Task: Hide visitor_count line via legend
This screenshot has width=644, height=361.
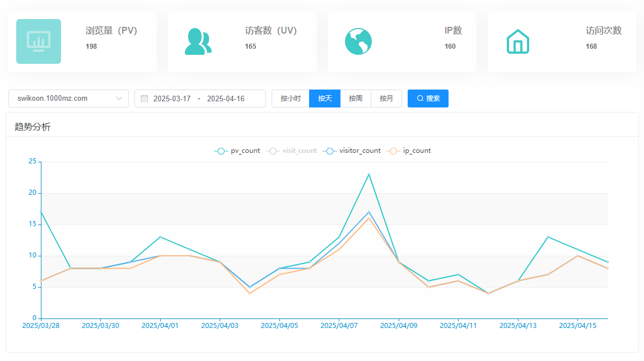Action: [352, 151]
